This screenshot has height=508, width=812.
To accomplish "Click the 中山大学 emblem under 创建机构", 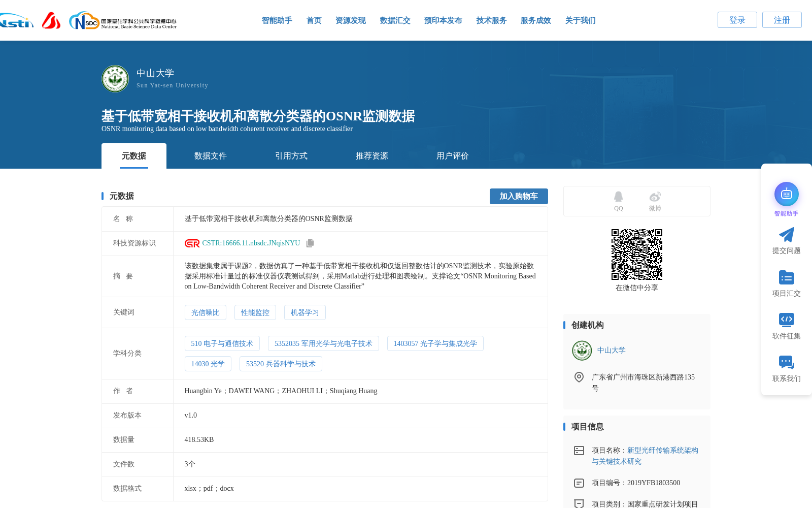I will point(582,351).
